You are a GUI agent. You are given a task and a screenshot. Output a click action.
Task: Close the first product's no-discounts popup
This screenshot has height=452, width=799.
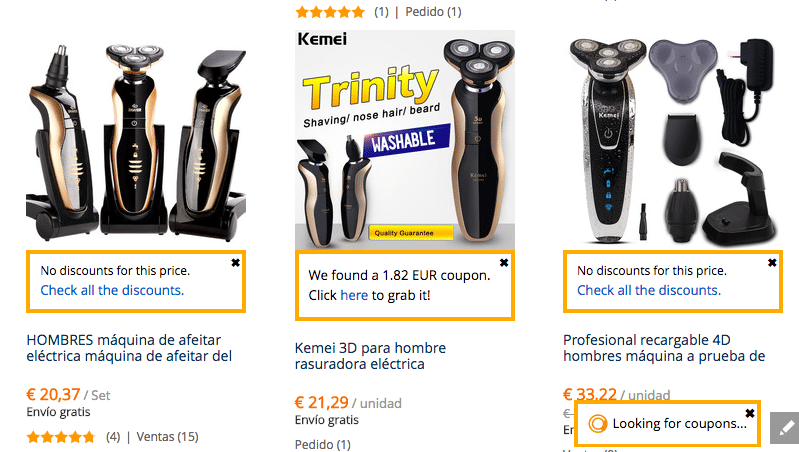click(x=235, y=262)
